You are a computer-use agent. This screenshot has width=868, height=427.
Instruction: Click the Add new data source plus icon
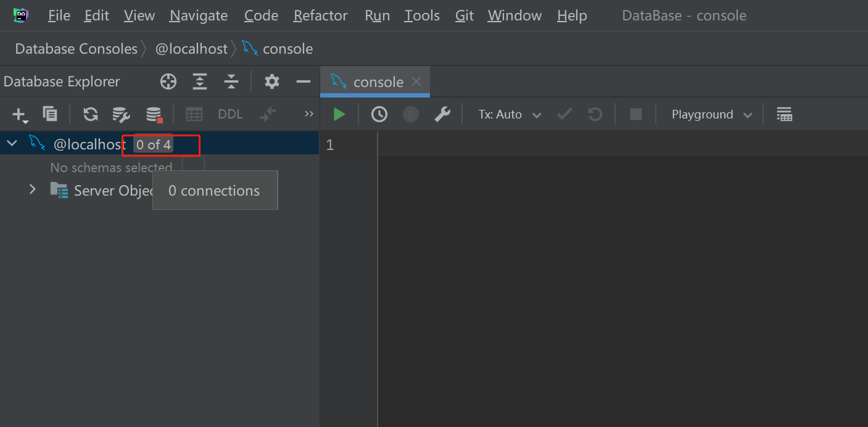pos(20,114)
